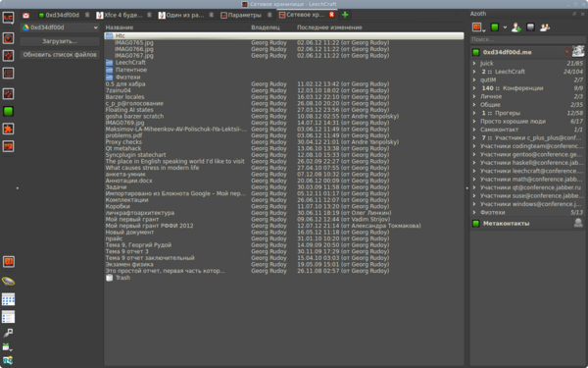Open the list-view launcher icon in sidebar
The height and width of the screenshot is (368, 588).
tap(8, 317)
